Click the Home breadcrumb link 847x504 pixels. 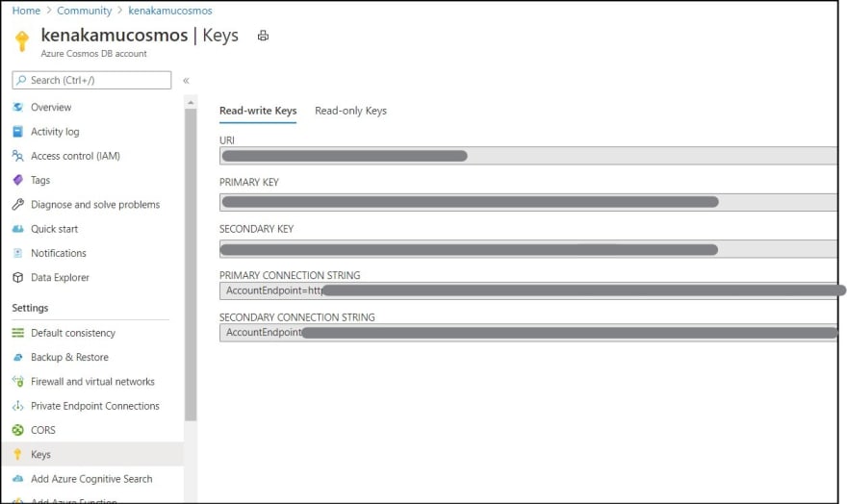pos(26,11)
